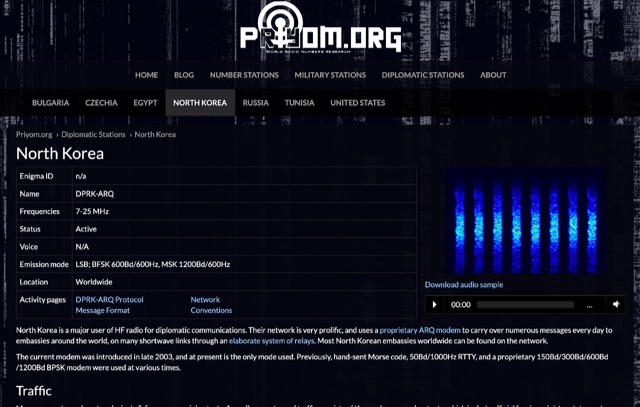Open the About page
This screenshot has width=640, height=407.
click(493, 75)
